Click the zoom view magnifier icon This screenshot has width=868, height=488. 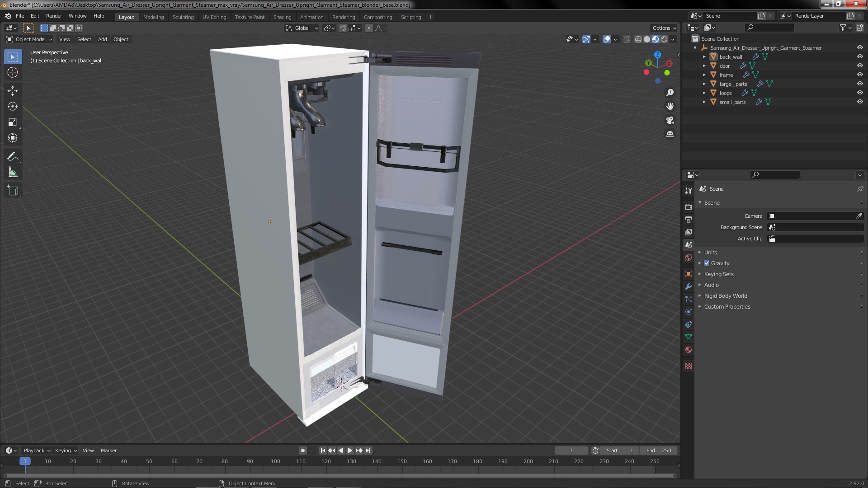click(x=670, y=93)
